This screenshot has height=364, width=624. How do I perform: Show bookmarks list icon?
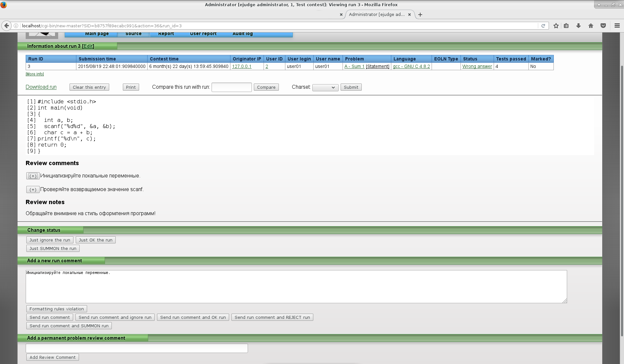(566, 26)
